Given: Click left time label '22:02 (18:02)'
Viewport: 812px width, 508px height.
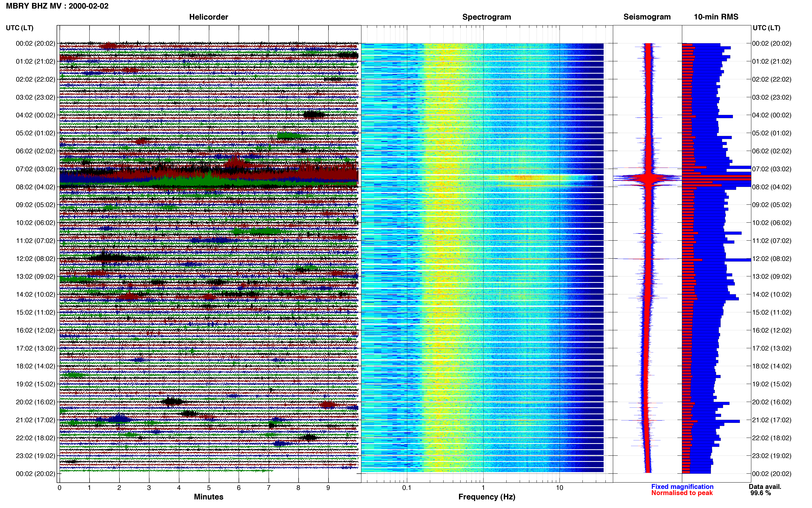Looking at the screenshot, I should pyautogui.click(x=35, y=438).
